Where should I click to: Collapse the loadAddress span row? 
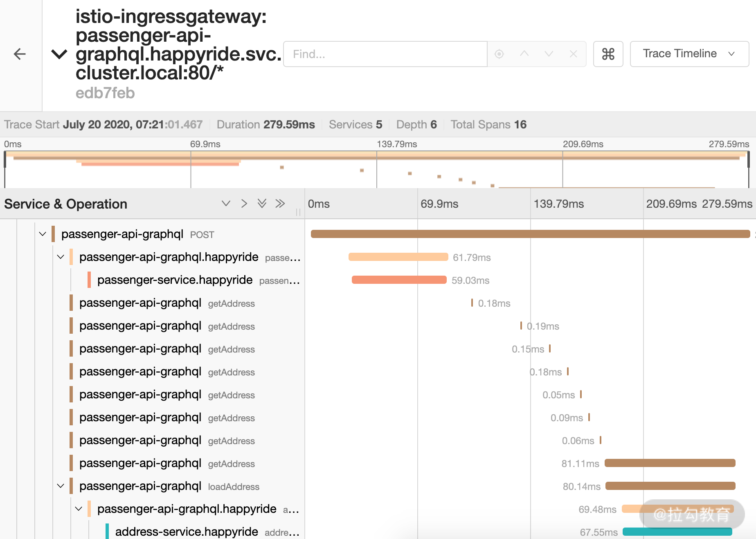61,486
